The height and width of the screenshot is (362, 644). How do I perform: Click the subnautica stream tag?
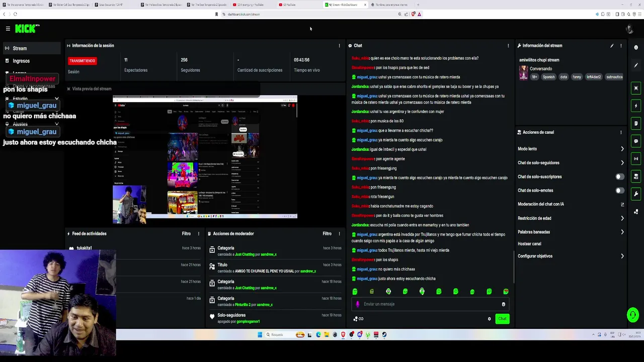point(614,77)
